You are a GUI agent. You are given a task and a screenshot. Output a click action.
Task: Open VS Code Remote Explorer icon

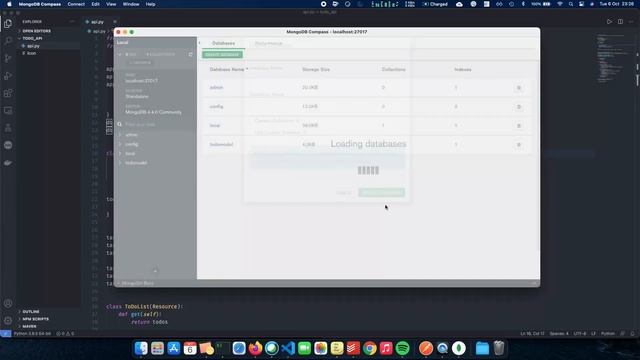pos(8,111)
